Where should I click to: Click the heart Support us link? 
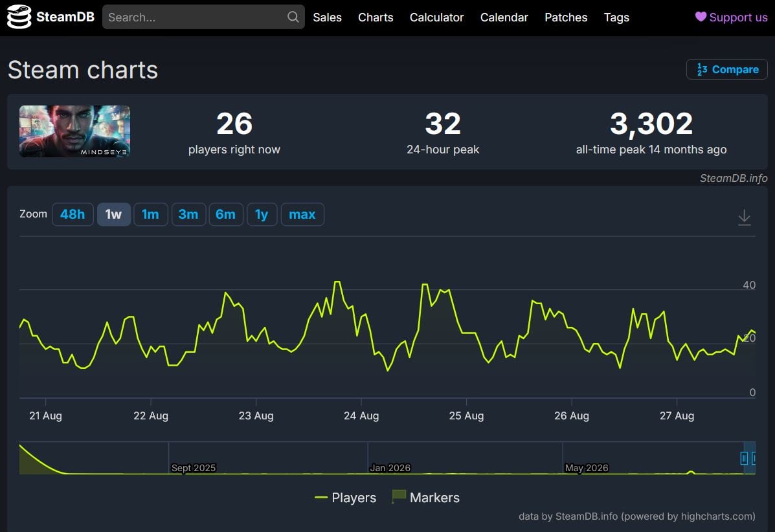pyautogui.click(x=731, y=17)
